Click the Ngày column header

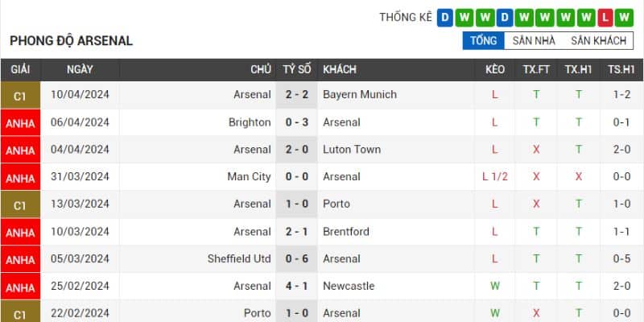80,69
